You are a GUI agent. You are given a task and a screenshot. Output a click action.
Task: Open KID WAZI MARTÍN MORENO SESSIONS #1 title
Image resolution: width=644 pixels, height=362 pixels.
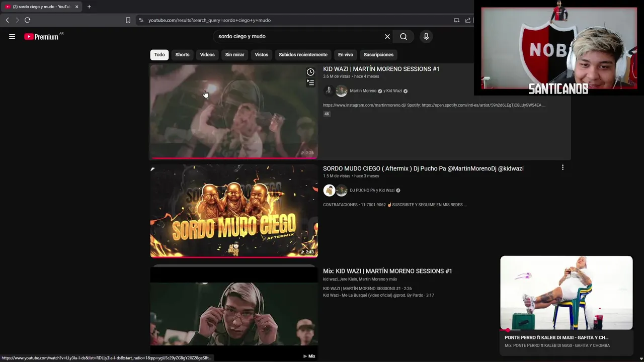click(x=381, y=69)
